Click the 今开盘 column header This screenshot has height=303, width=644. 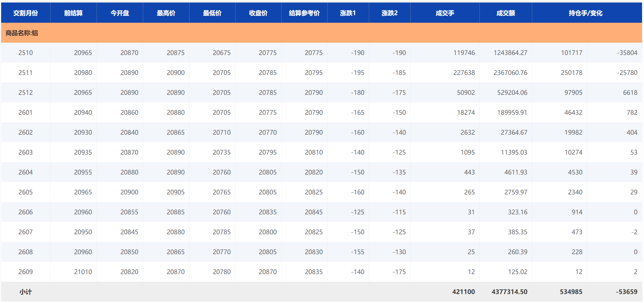tap(120, 13)
